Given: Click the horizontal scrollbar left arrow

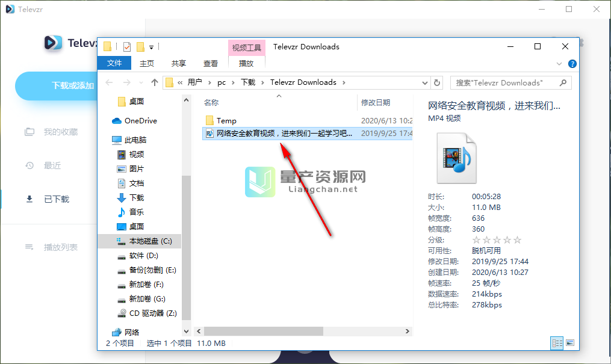Looking at the screenshot, I should click(x=199, y=332).
